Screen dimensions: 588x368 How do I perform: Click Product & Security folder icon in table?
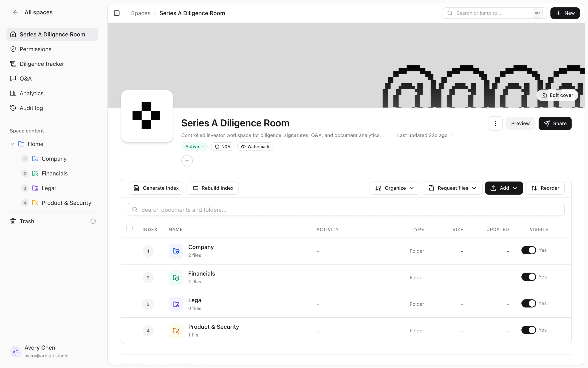pos(176,331)
